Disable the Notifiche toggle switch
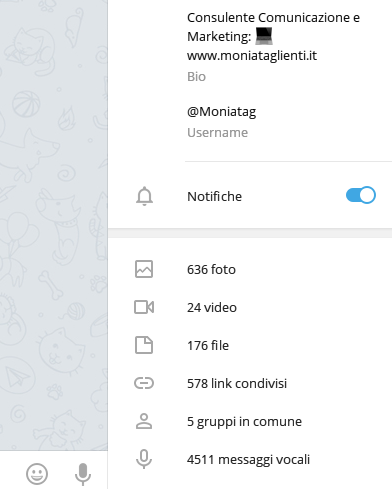Screen dimensions: 392x489 click(361, 195)
